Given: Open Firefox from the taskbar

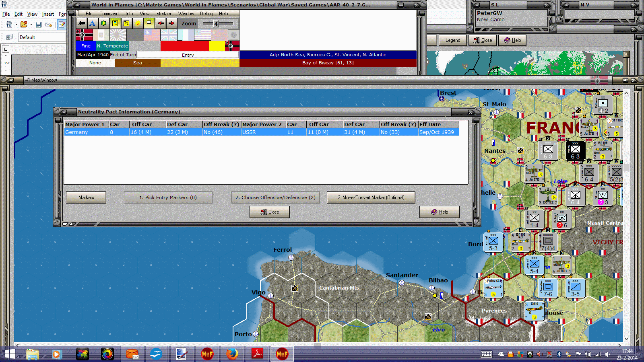Looking at the screenshot, I should (x=232, y=354).
